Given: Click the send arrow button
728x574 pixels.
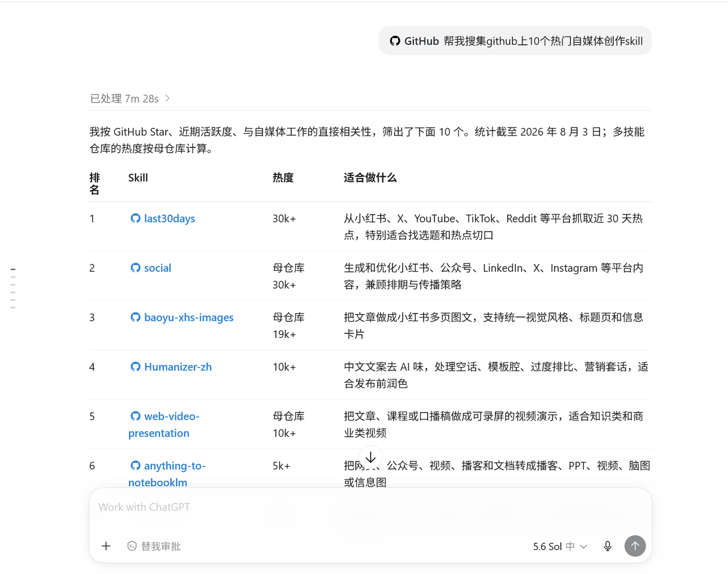Looking at the screenshot, I should [x=635, y=546].
